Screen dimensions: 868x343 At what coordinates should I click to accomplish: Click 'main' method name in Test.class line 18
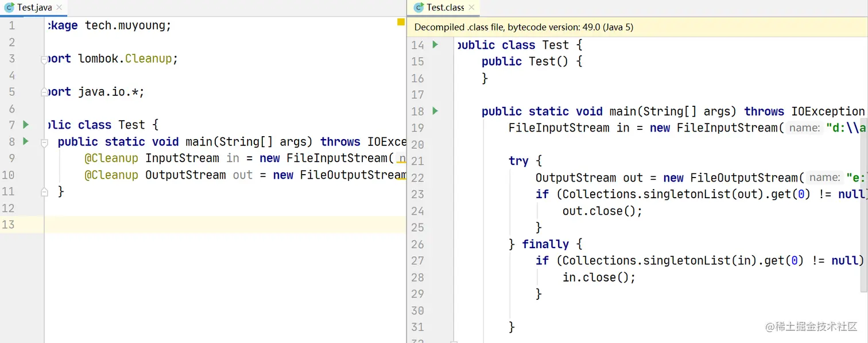pos(622,111)
